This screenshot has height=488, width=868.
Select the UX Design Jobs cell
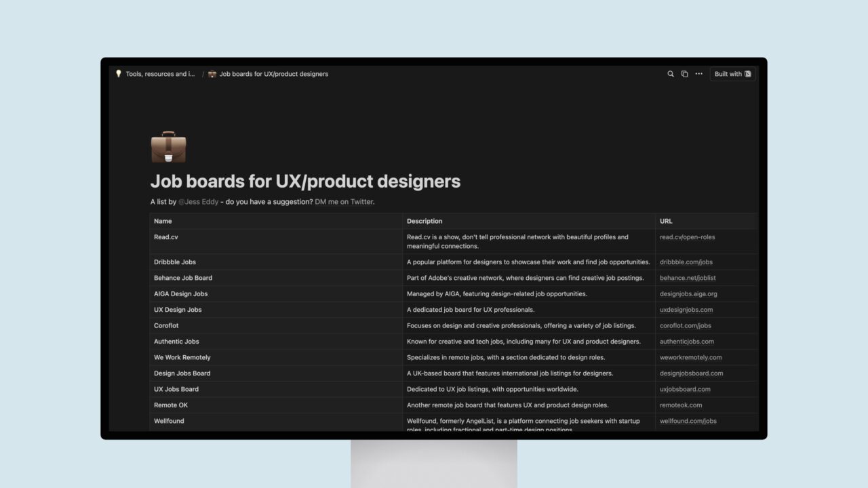[x=276, y=310]
